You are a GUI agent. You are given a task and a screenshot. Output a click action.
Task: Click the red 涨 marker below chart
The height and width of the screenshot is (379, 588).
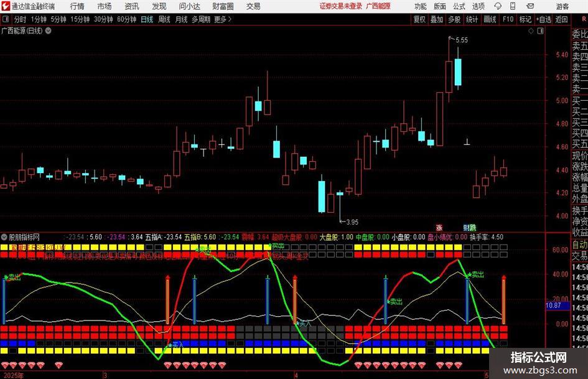[x=439, y=228]
